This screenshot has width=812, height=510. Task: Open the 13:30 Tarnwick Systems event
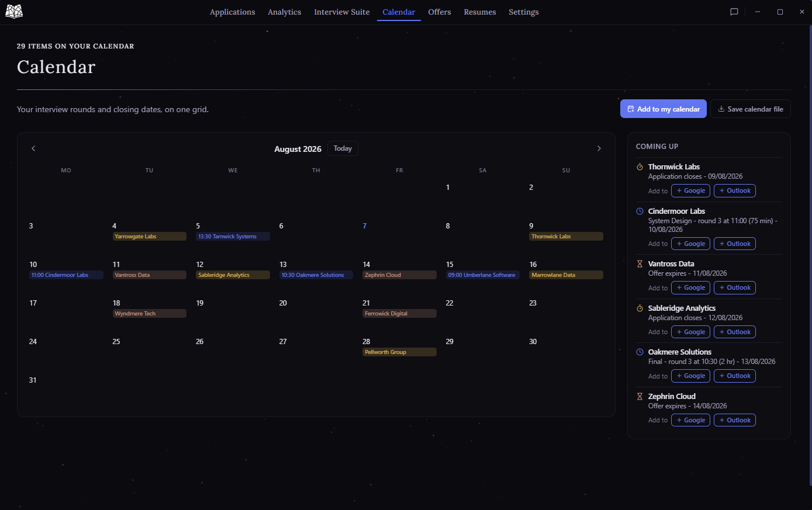pos(233,237)
